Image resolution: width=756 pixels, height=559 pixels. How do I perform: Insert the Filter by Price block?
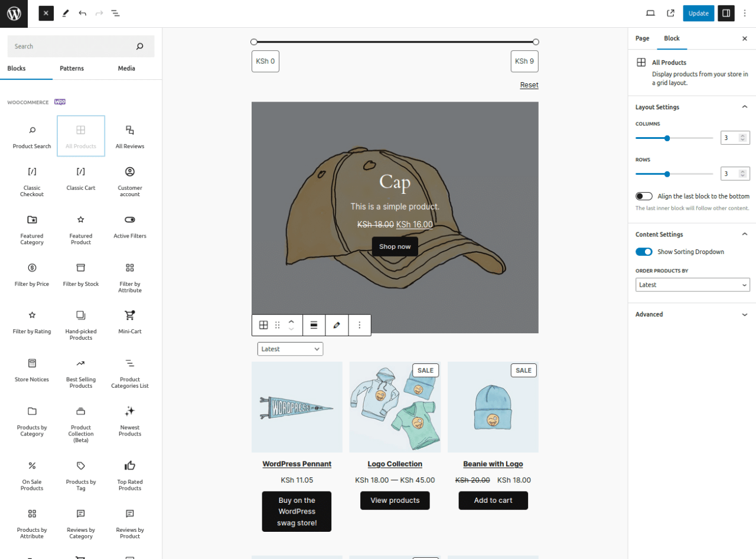[32, 274]
